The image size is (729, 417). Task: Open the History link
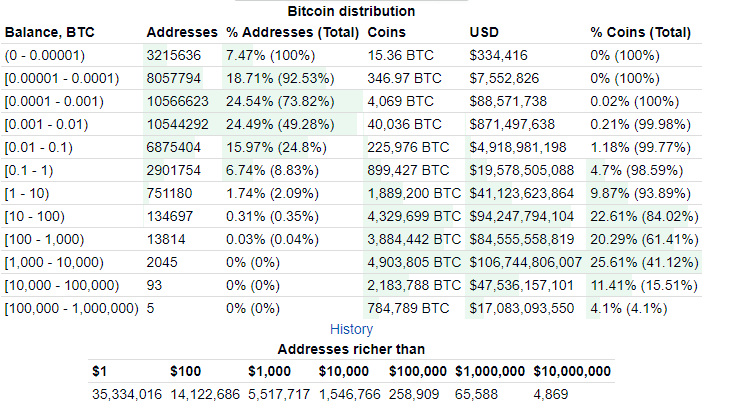click(x=351, y=329)
